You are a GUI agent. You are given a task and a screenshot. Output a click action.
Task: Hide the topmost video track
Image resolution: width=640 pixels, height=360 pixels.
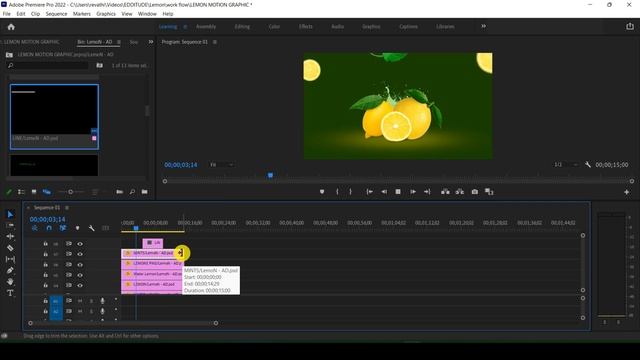tap(80, 244)
